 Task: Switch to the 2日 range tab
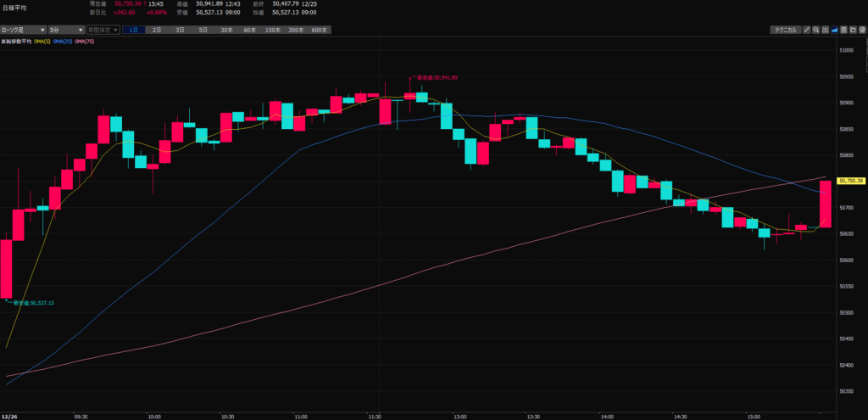coord(157,30)
